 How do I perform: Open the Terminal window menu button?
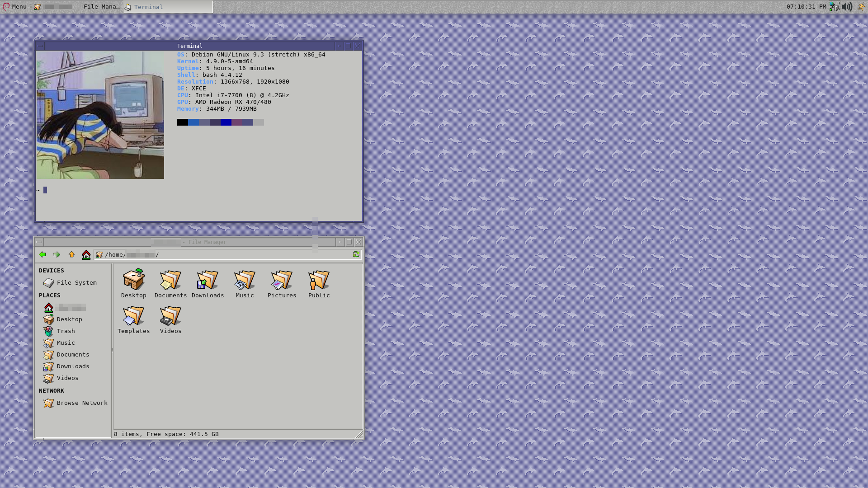pyautogui.click(x=40, y=46)
